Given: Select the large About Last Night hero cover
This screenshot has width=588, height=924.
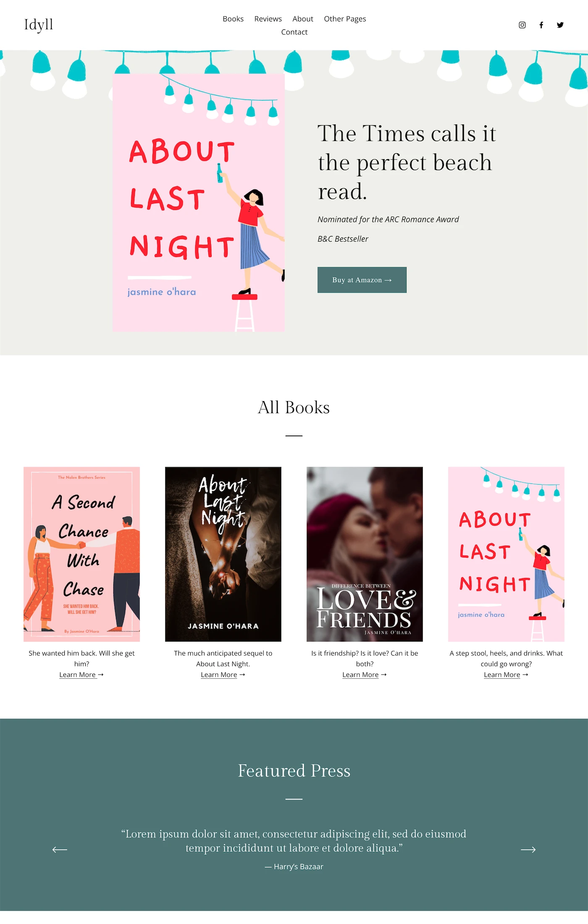Looking at the screenshot, I should point(199,202).
